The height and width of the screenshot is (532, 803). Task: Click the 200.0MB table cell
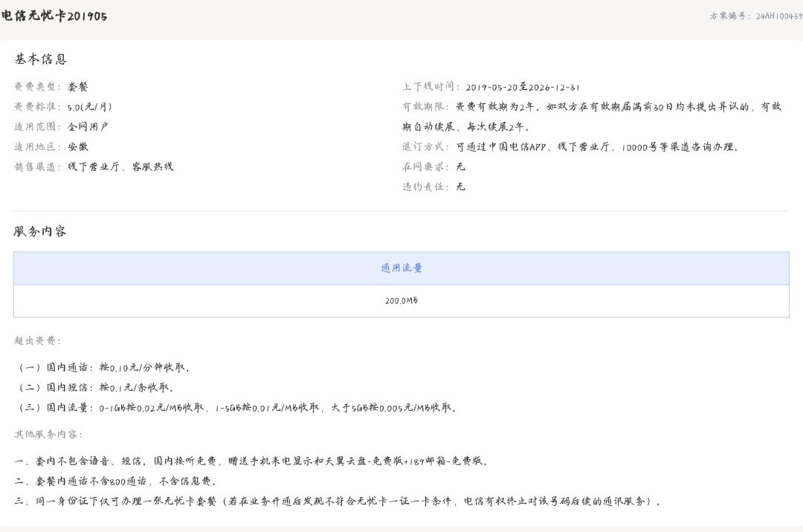(x=401, y=301)
